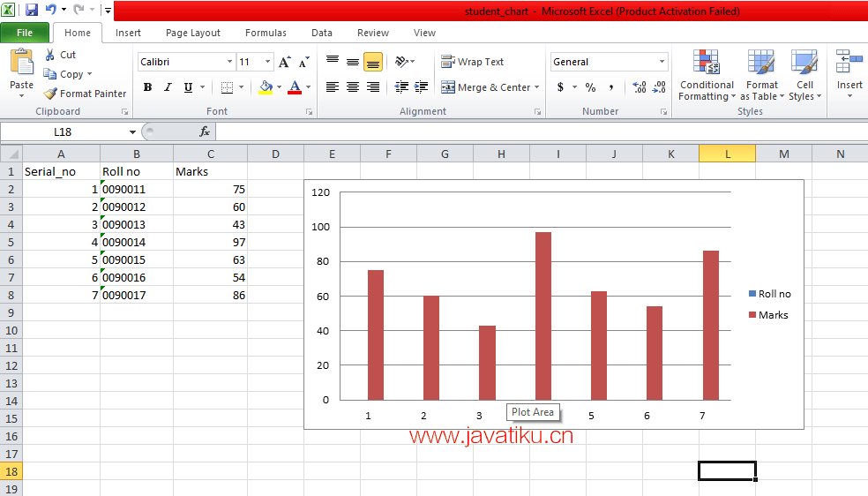Click the Insert Function fx icon

click(205, 132)
